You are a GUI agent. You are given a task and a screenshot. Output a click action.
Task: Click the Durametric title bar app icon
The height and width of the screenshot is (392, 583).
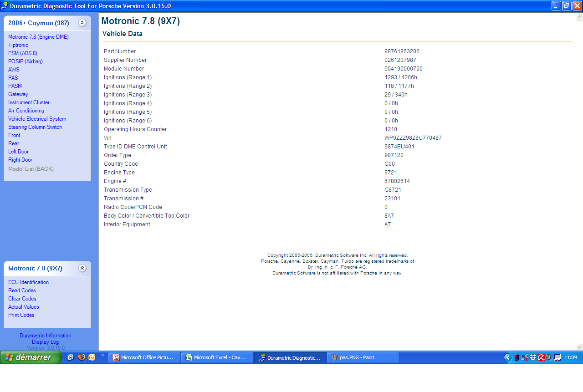click(5, 6)
